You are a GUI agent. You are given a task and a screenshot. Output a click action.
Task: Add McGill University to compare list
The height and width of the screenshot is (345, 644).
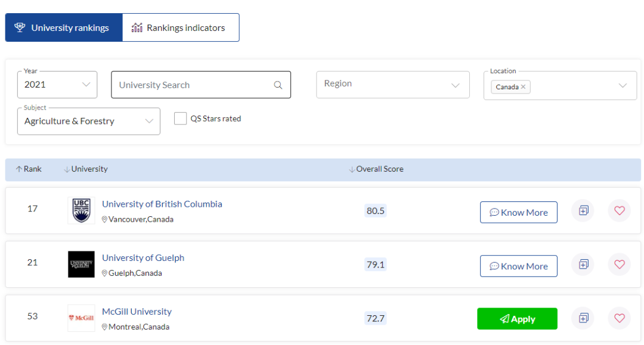583,318
